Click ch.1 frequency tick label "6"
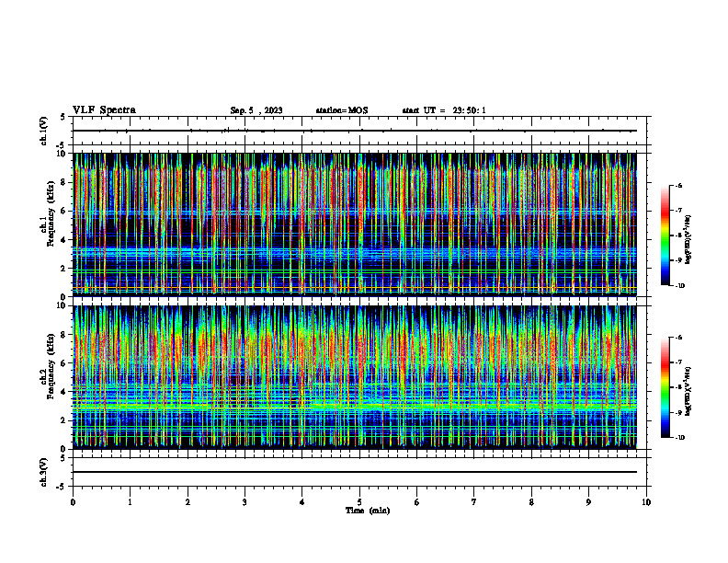The image size is (728, 563). (x=64, y=212)
